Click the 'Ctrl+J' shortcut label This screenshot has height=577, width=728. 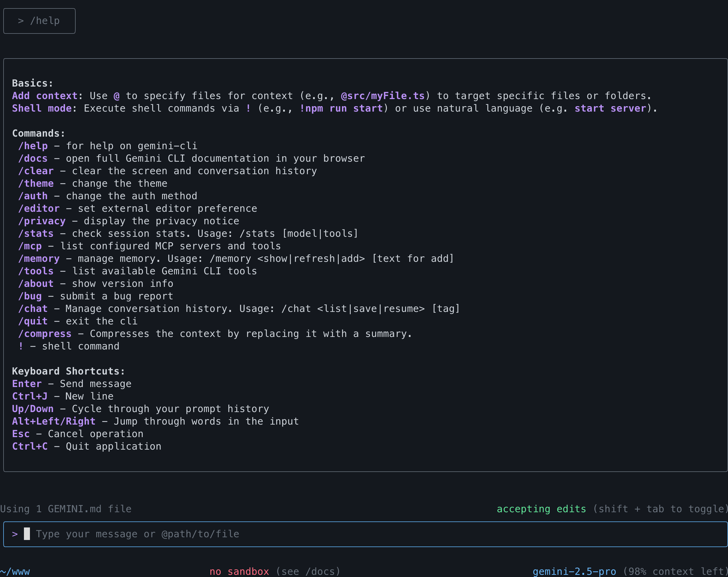click(x=30, y=396)
